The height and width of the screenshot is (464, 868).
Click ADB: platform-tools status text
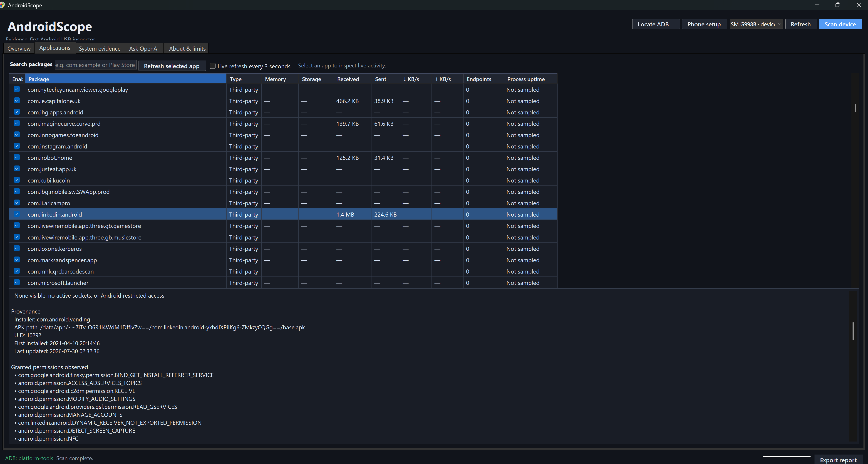[29, 458]
